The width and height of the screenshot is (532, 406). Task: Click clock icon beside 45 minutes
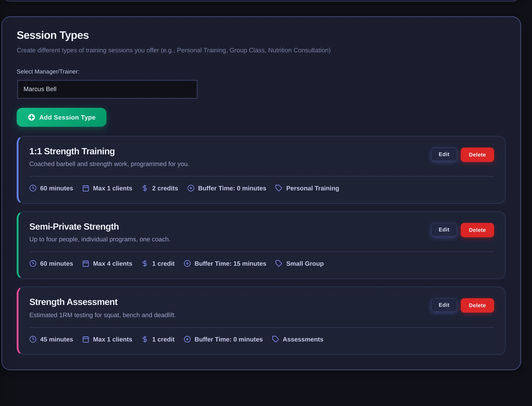click(x=33, y=339)
